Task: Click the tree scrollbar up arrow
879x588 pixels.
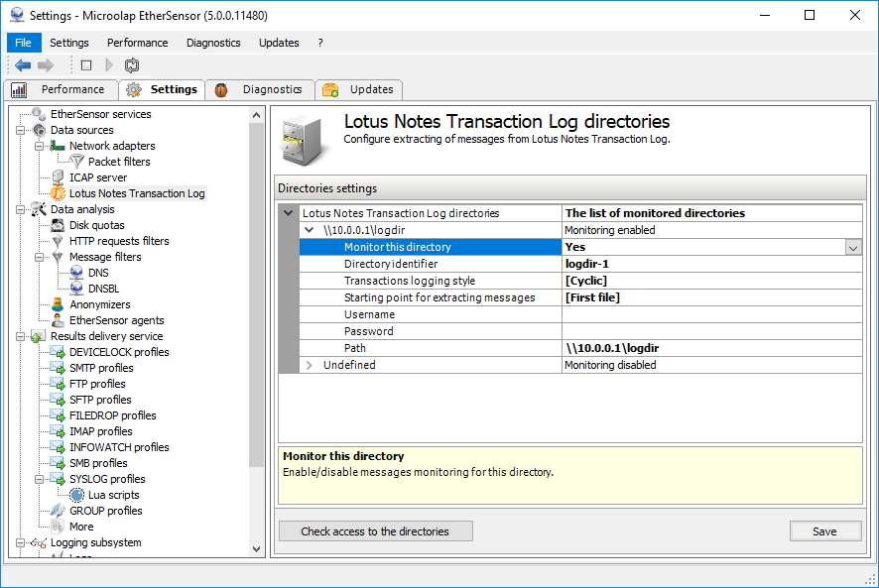Action: pyautogui.click(x=256, y=115)
